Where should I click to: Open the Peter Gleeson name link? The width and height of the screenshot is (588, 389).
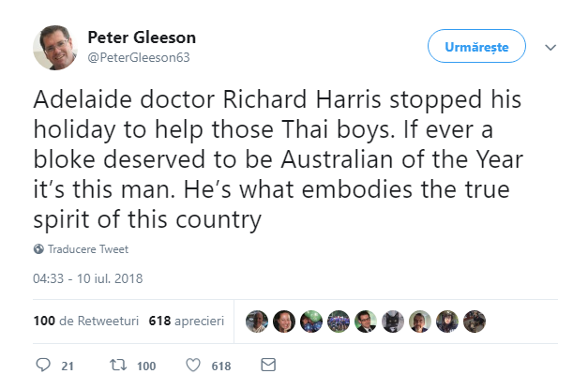tap(142, 37)
